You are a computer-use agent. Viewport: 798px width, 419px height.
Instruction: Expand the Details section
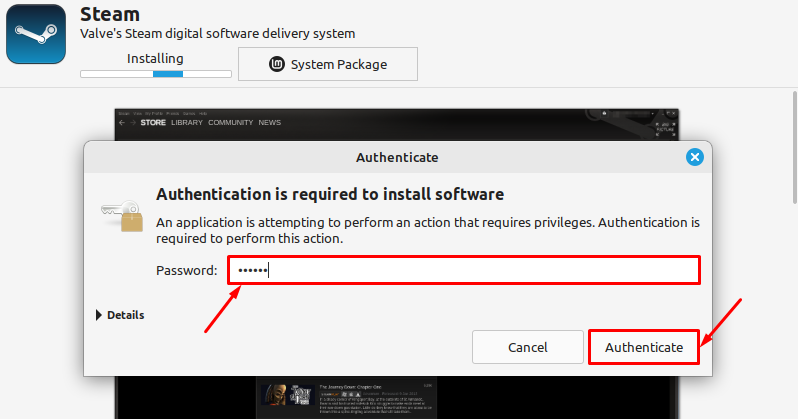pyautogui.click(x=120, y=315)
